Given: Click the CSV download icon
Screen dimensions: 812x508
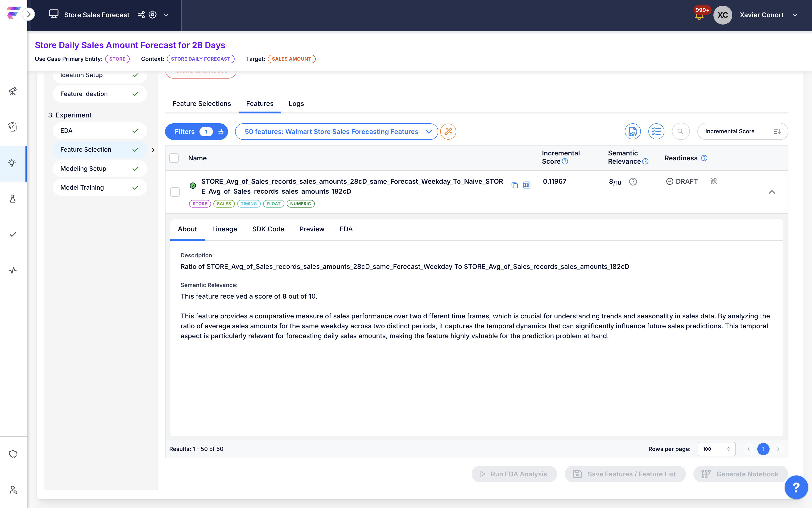Looking at the screenshot, I should pos(632,131).
